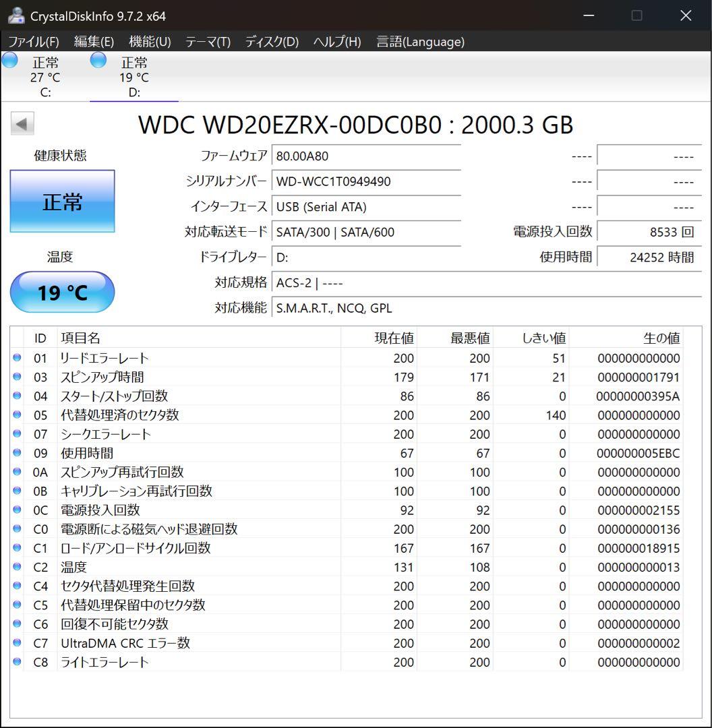The width and height of the screenshot is (712, 728).
Task: Click the transfer mode field SATA/300 | SATA/600
Action: pyautogui.click(x=366, y=232)
